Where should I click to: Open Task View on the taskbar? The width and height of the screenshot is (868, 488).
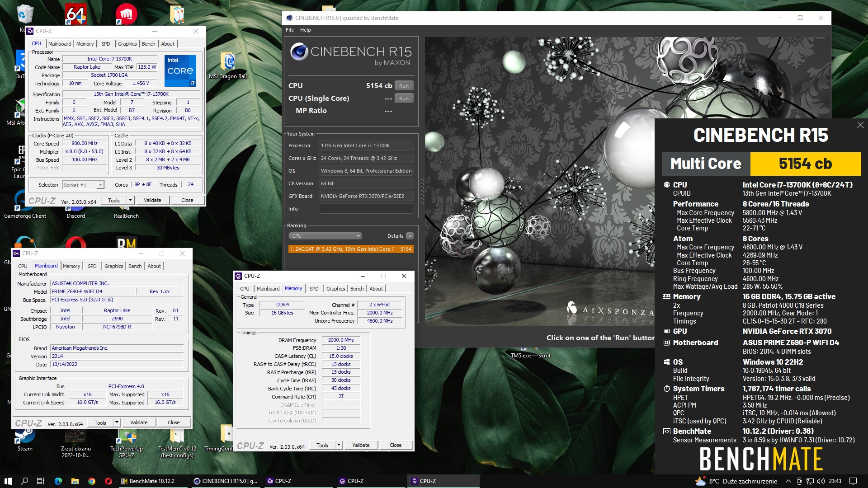(x=41, y=481)
